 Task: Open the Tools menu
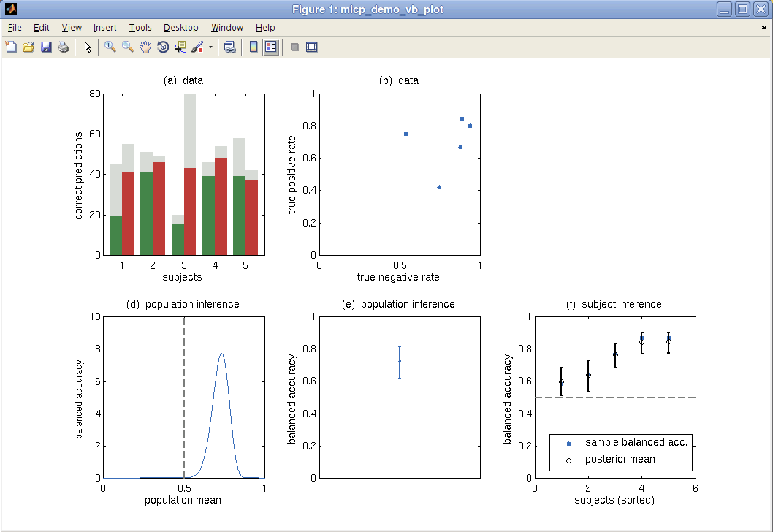140,28
